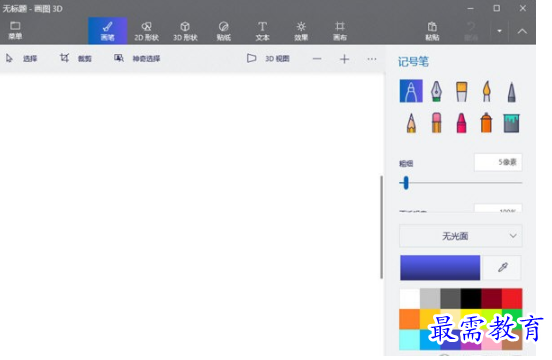Select the Calligraphy pen brush
Viewport: 552px width, 360px height.
coord(436,91)
